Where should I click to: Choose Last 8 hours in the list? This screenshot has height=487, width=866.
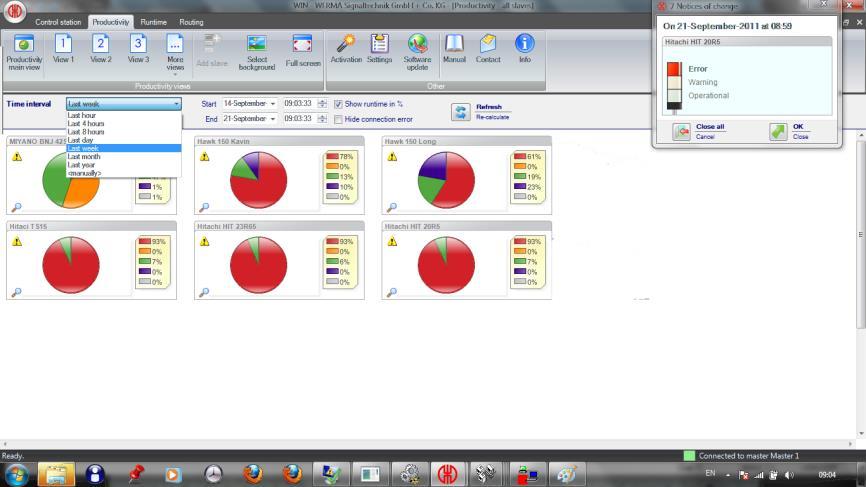pyautogui.click(x=124, y=132)
